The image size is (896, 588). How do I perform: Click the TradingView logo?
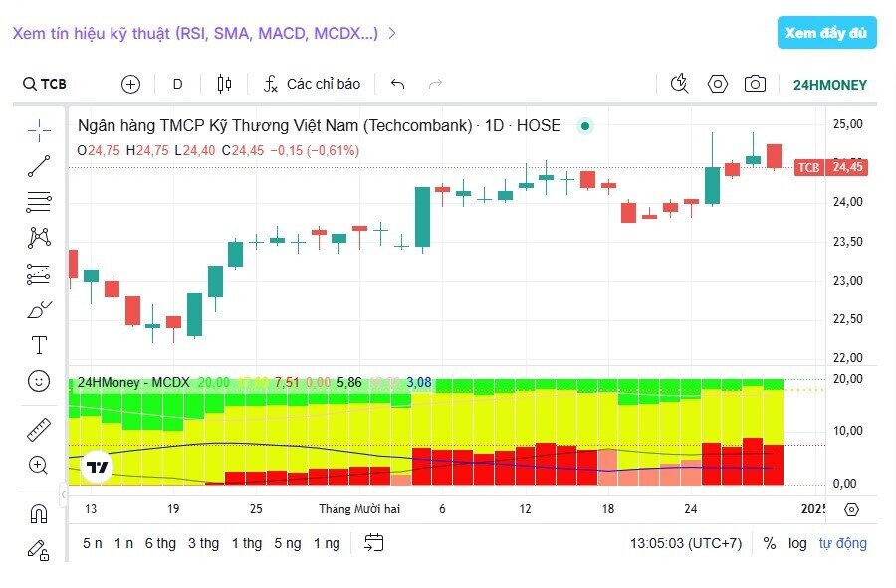click(x=98, y=467)
